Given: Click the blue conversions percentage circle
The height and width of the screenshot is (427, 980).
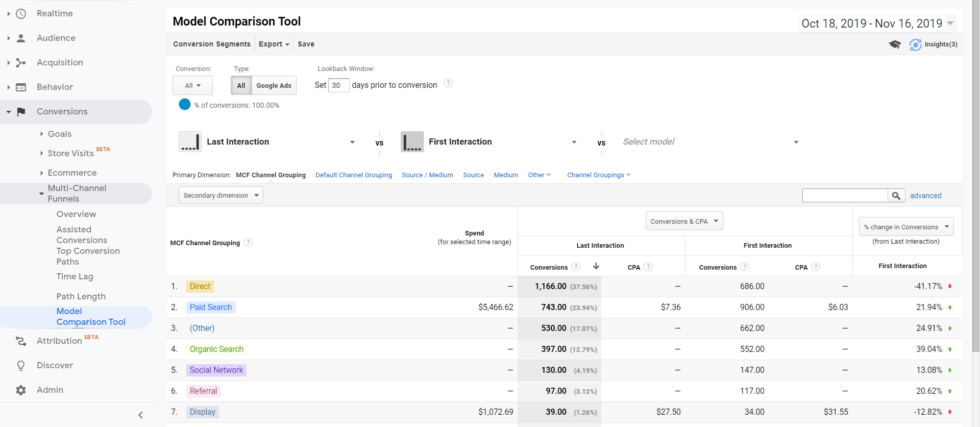Looking at the screenshot, I should 185,105.
